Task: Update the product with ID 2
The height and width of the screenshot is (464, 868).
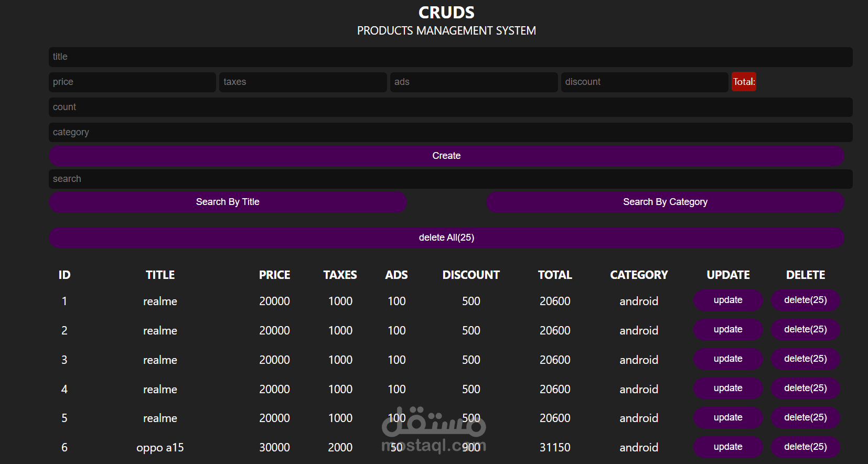Action: coord(728,329)
